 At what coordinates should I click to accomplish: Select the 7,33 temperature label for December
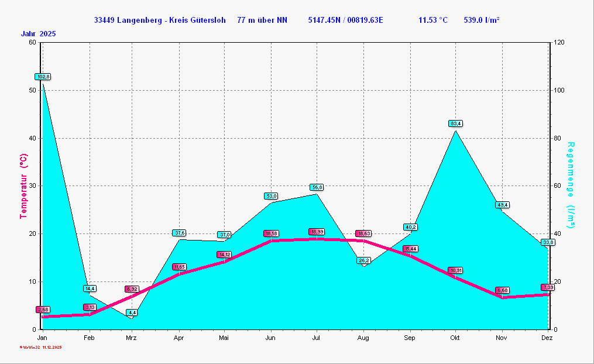coord(548,287)
